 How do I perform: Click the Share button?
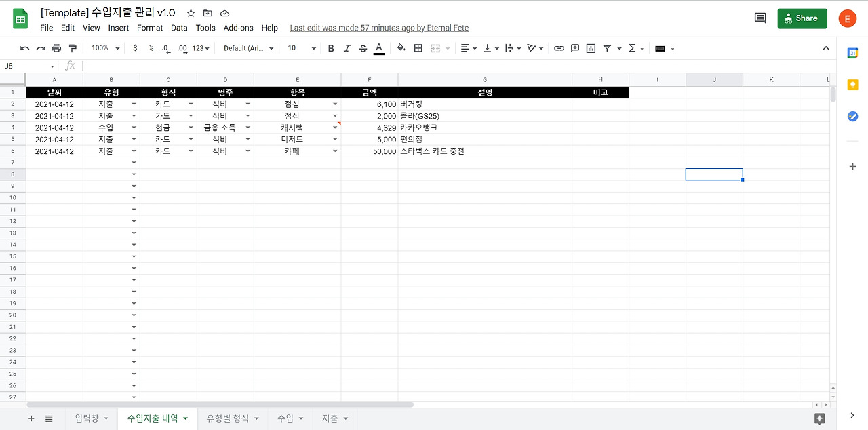pos(802,18)
